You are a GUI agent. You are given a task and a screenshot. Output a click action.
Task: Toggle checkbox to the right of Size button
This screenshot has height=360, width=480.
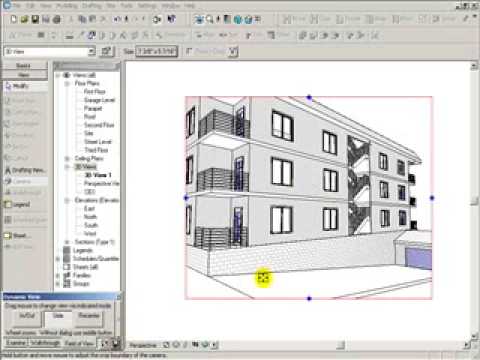click(x=189, y=51)
